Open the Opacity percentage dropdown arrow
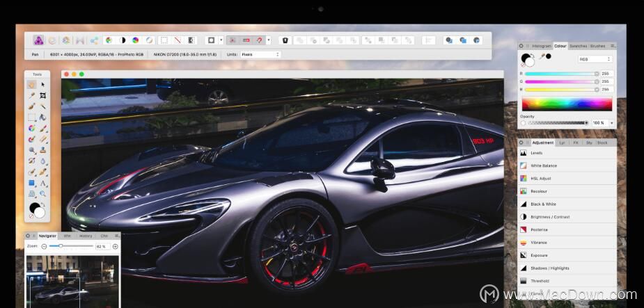This screenshot has height=308, width=644. coord(611,123)
